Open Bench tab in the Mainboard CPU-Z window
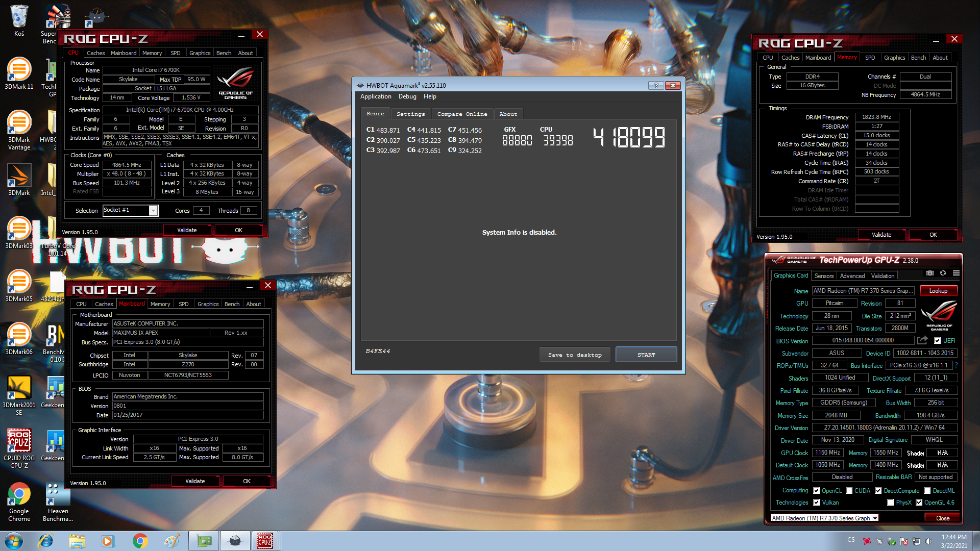Screen dimensions: 980x551 (232, 304)
